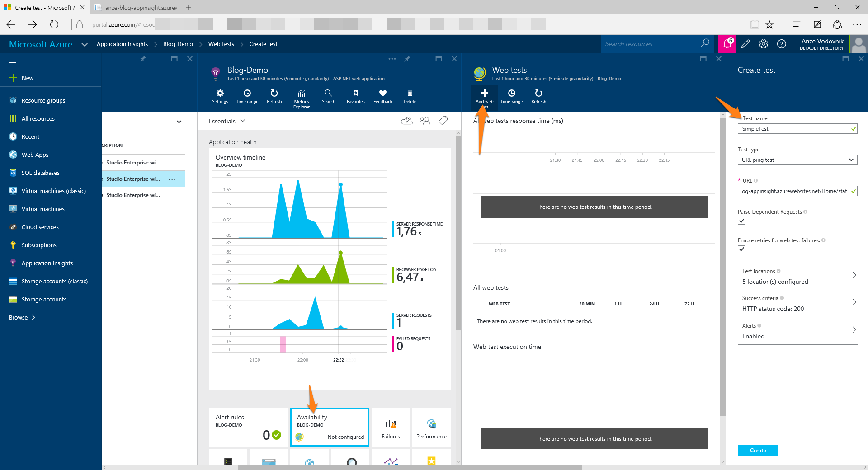Click Blog-Demo breadcrumb
868x470 pixels.
(178, 44)
